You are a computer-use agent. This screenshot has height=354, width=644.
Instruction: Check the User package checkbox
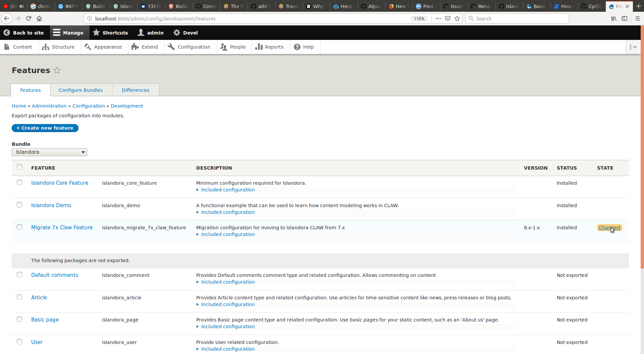click(x=19, y=342)
